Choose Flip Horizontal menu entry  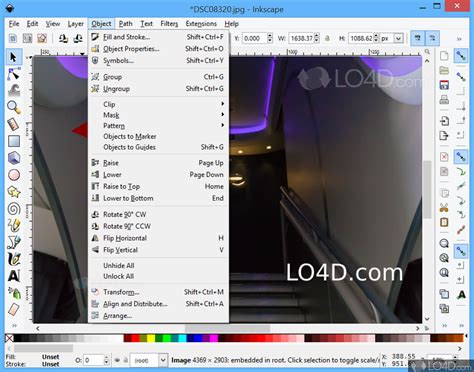(x=159, y=238)
